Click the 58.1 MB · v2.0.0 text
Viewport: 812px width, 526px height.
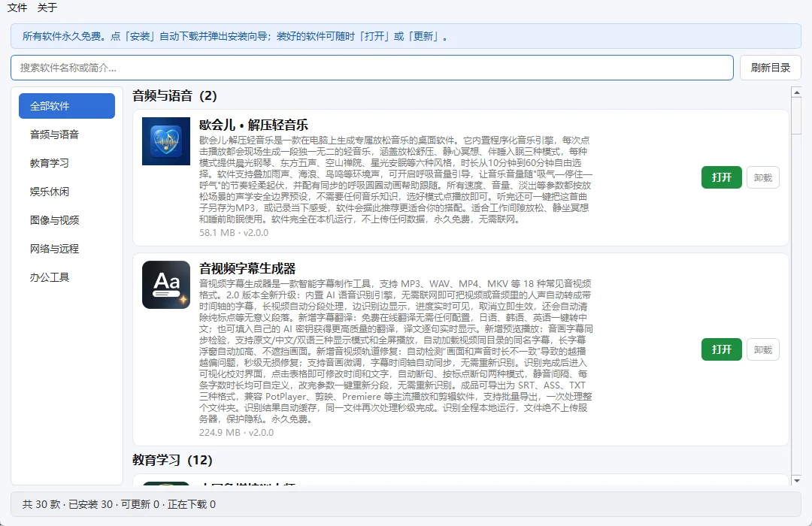(x=234, y=232)
